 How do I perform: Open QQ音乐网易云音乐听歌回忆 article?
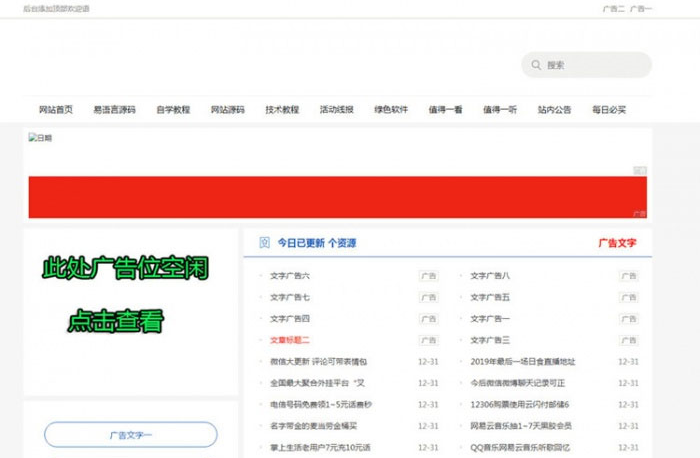click(x=520, y=447)
